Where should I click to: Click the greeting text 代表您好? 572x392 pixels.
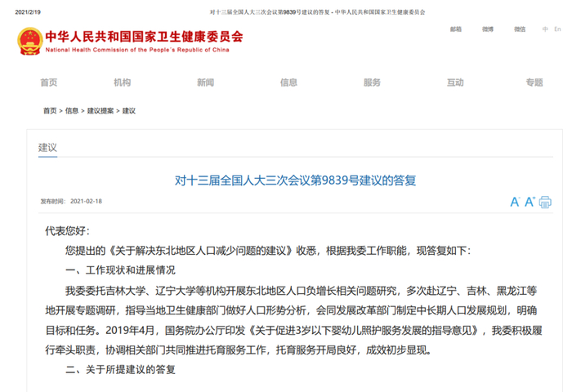[68, 231]
